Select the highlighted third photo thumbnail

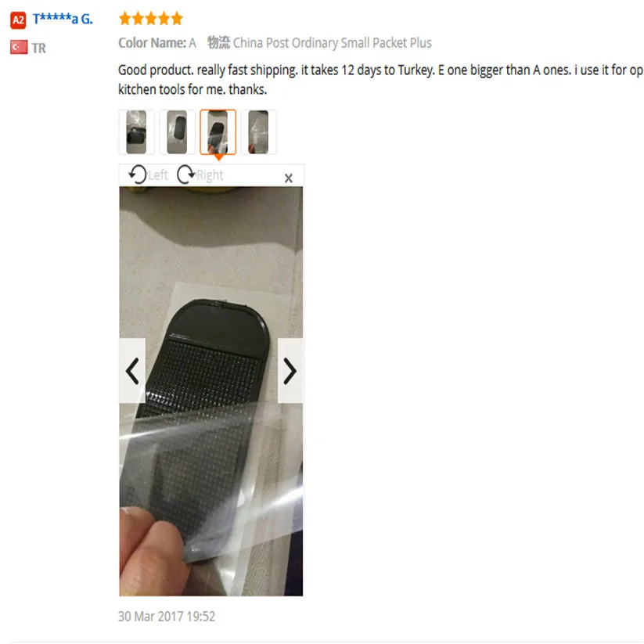[x=218, y=131]
